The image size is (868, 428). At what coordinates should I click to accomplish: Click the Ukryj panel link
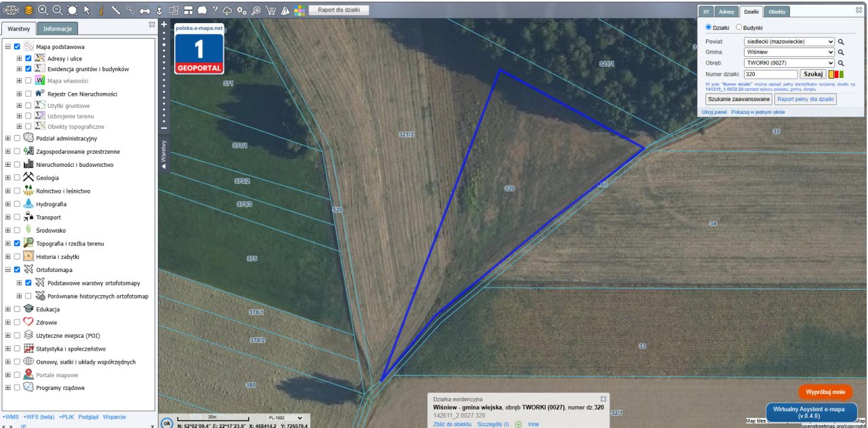pos(714,112)
